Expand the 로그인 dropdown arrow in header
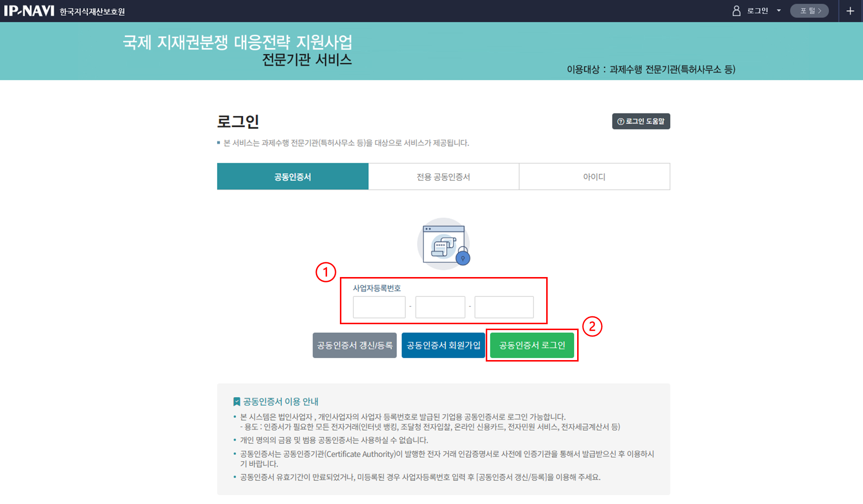This screenshot has width=863, height=504. click(779, 11)
